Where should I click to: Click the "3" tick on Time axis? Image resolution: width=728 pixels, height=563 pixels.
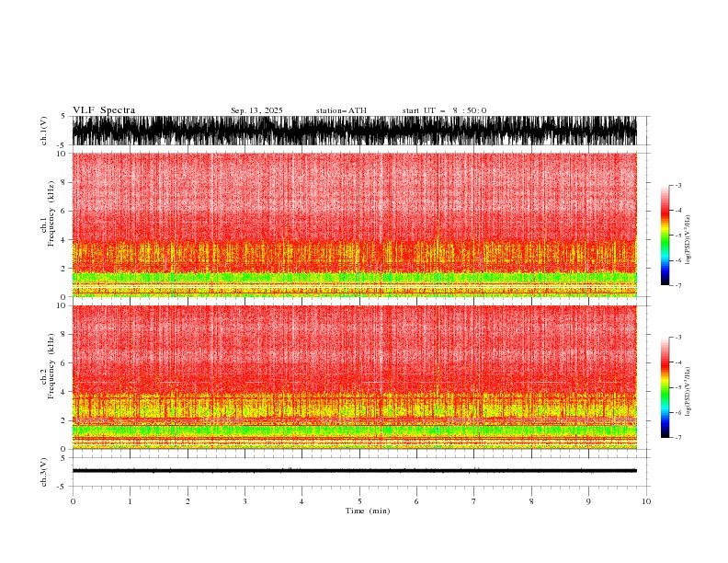click(245, 501)
